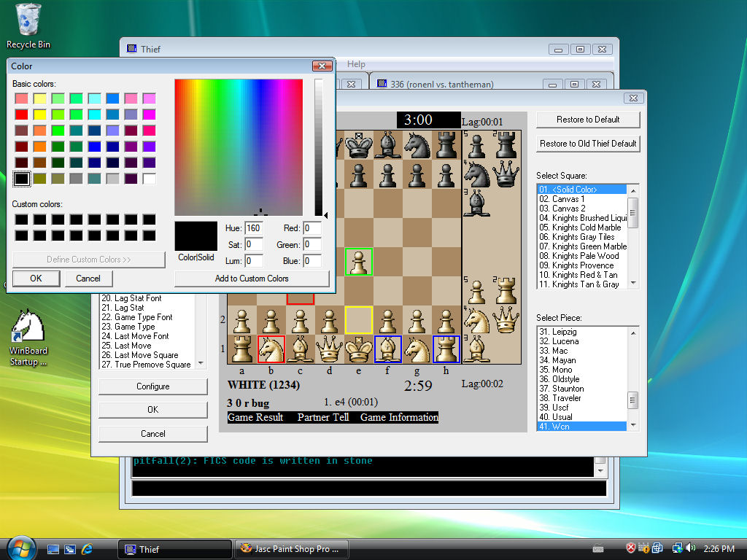Click the black knight in the top piece holdings
The height and width of the screenshot is (560, 747).
click(x=477, y=174)
